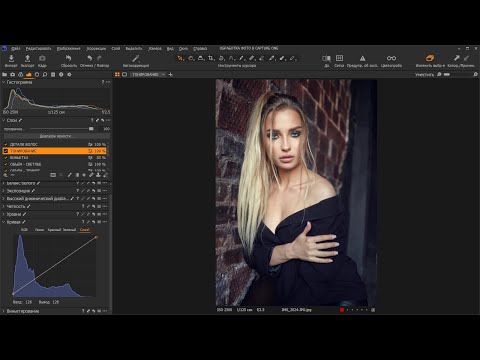Viewport: 480px width, 360px height.
Task: Open the Редактировать menu
Action: click(39, 49)
